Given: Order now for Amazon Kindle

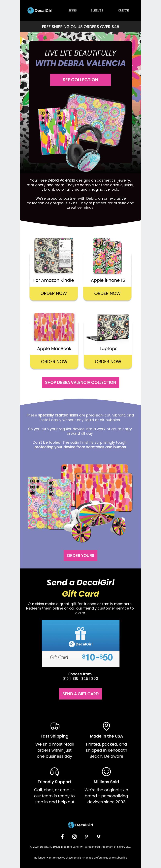Looking at the screenshot, I should 54,293.
